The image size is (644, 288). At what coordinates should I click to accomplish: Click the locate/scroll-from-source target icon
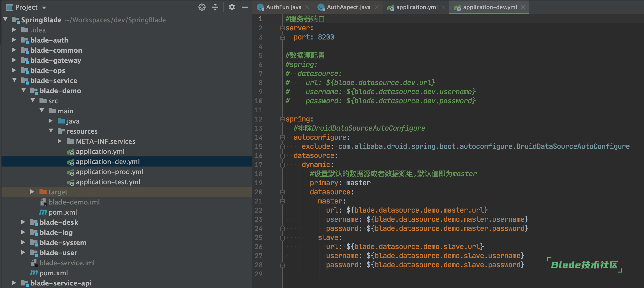(202, 7)
